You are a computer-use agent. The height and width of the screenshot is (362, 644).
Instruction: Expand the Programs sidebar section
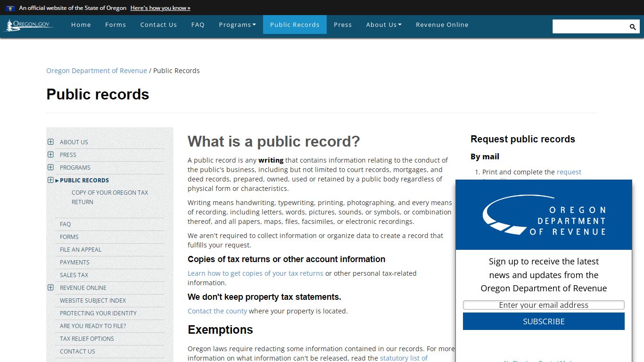click(x=50, y=167)
